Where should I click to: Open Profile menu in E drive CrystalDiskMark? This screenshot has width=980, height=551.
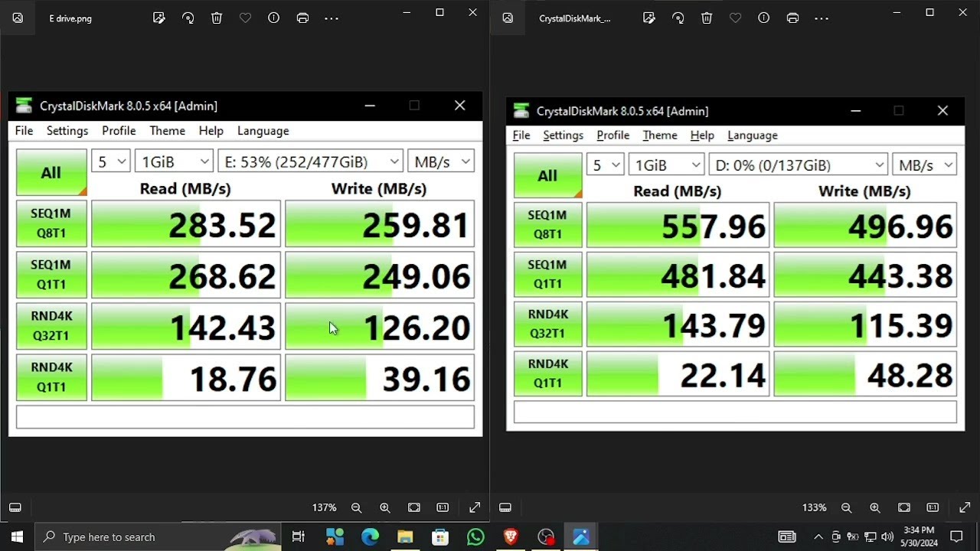coord(119,131)
